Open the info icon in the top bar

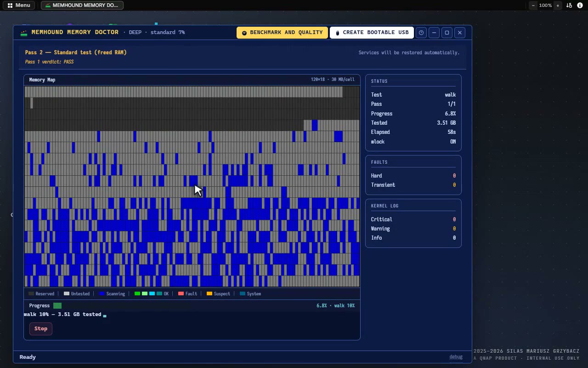[x=580, y=6]
